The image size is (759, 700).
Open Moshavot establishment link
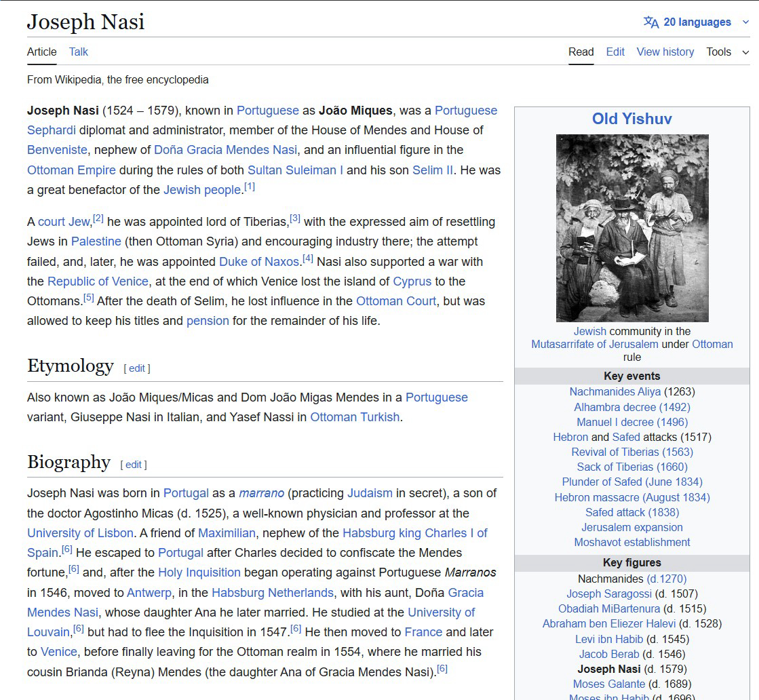[x=631, y=543]
